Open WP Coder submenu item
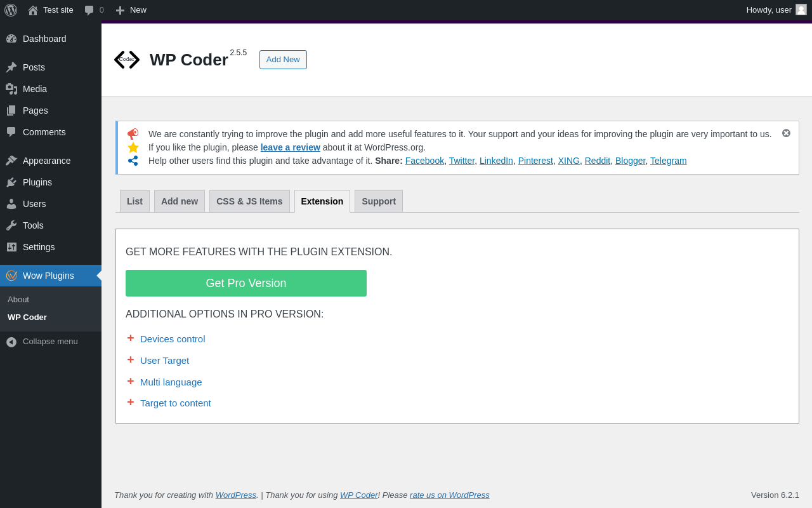812x508 pixels. coord(27,317)
